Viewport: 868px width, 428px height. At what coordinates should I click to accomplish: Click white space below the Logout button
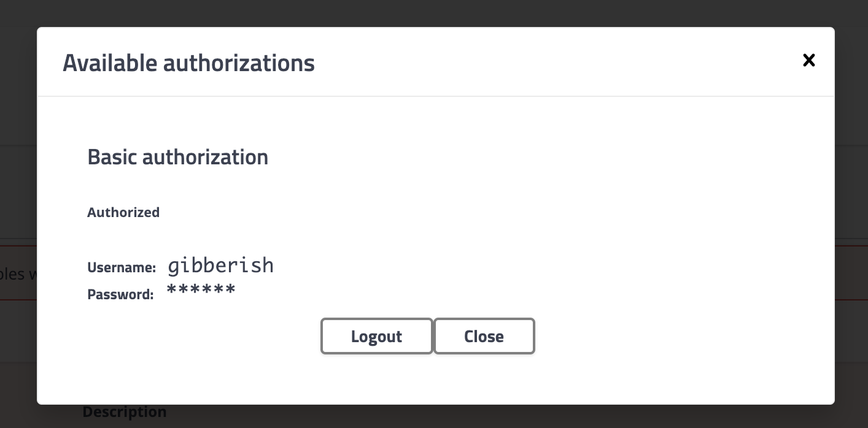click(x=376, y=377)
